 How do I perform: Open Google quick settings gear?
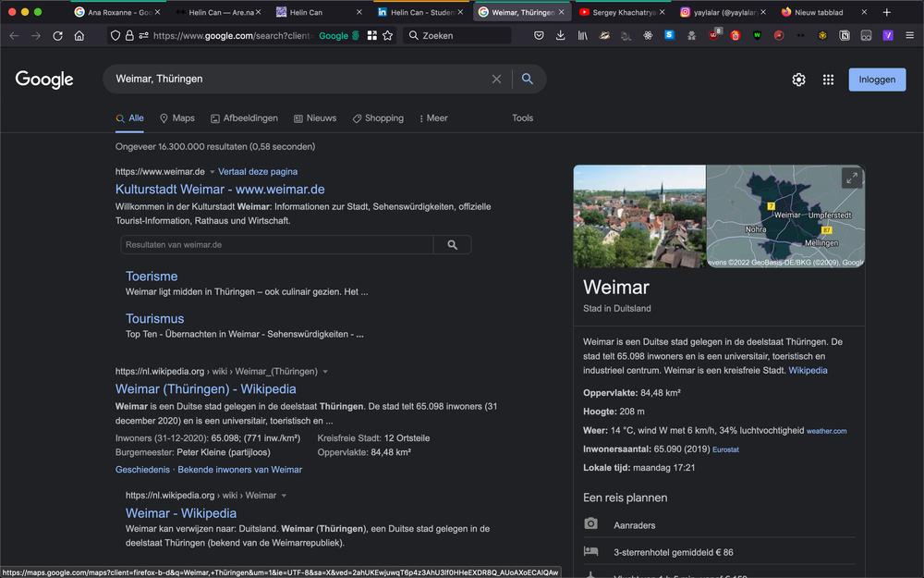(798, 80)
